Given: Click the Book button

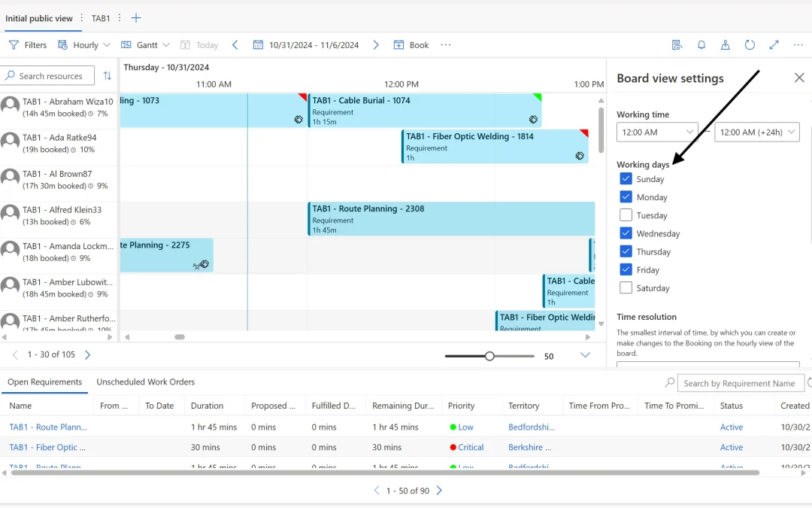Looking at the screenshot, I should [411, 45].
